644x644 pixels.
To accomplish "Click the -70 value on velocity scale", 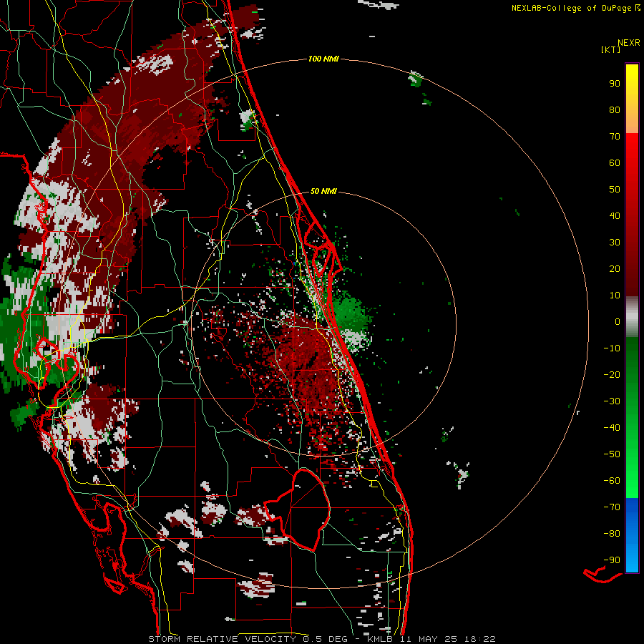I will click(612, 507).
